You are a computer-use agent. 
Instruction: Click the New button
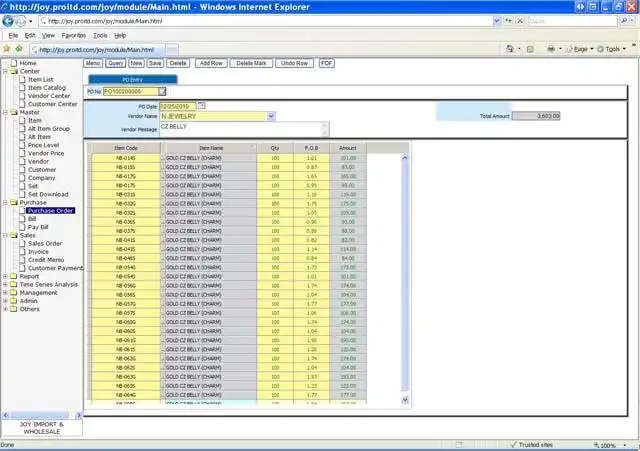click(x=136, y=63)
